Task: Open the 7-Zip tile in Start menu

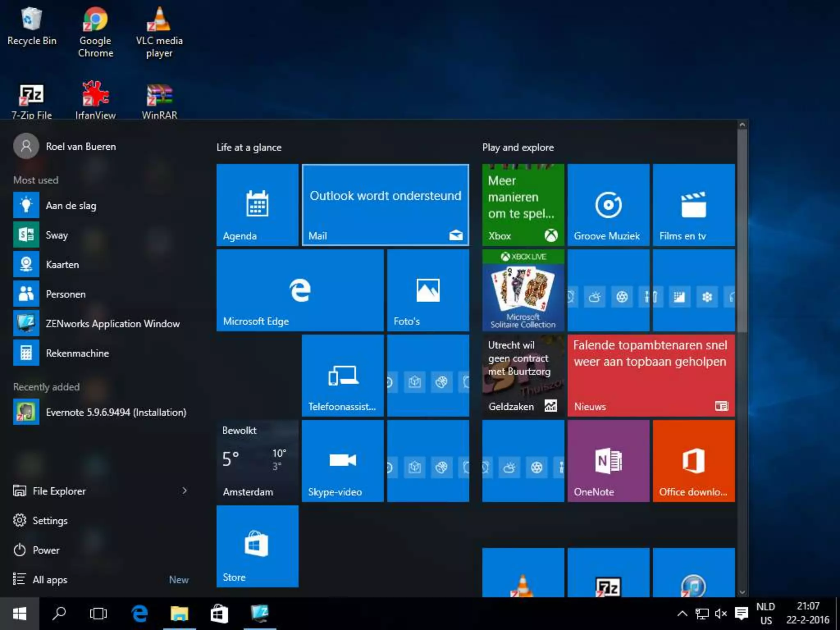Action: tap(608, 572)
